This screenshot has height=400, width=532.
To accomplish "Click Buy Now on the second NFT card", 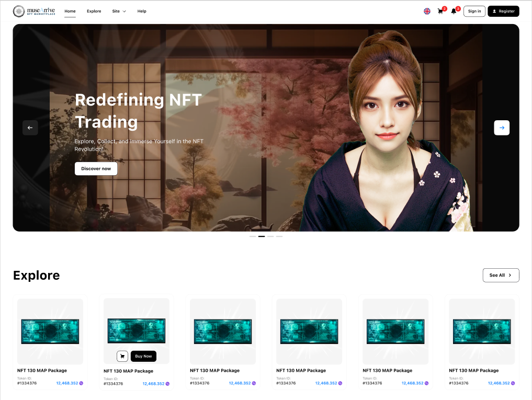I will click(143, 356).
